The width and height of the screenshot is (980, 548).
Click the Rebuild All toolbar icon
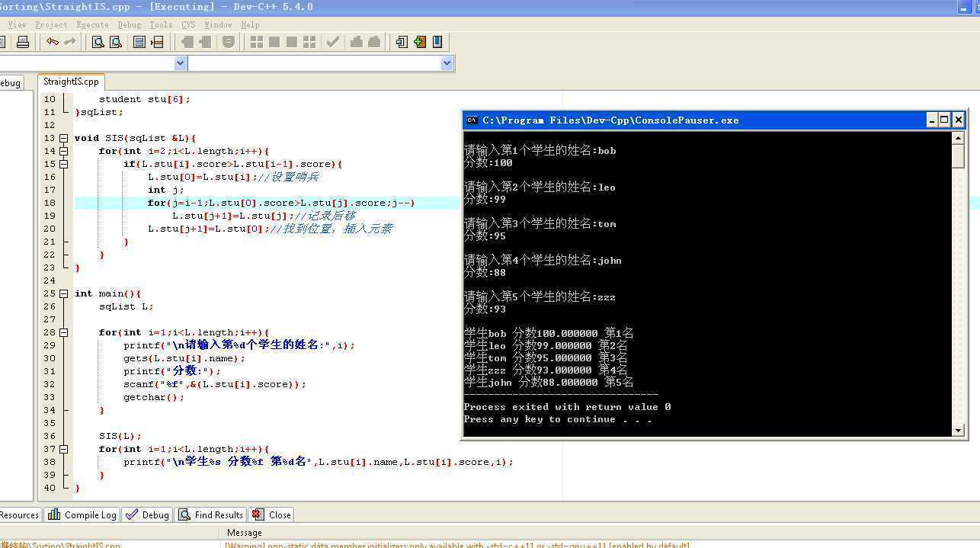click(309, 42)
